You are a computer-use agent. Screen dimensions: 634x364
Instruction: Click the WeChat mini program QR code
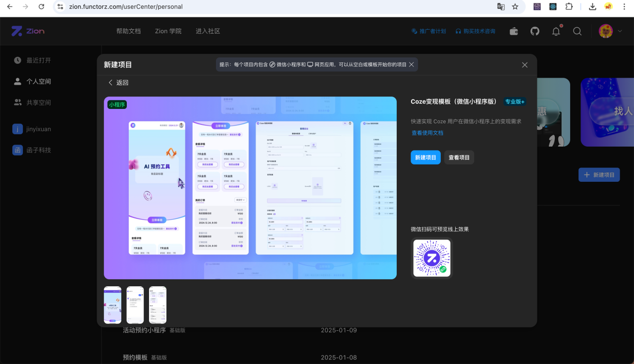[x=432, y=258]
